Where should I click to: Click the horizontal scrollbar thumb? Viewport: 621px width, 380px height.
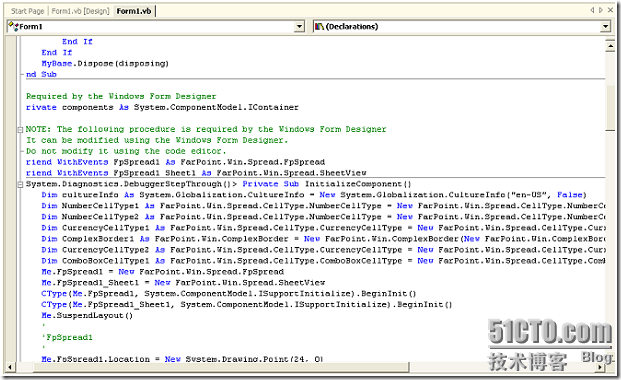pos(221,367)
